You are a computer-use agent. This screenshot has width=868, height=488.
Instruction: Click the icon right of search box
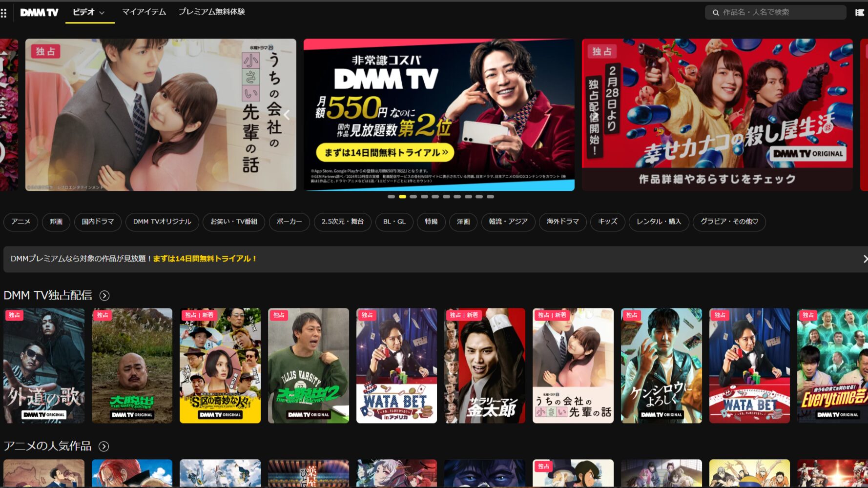point(860,13)
